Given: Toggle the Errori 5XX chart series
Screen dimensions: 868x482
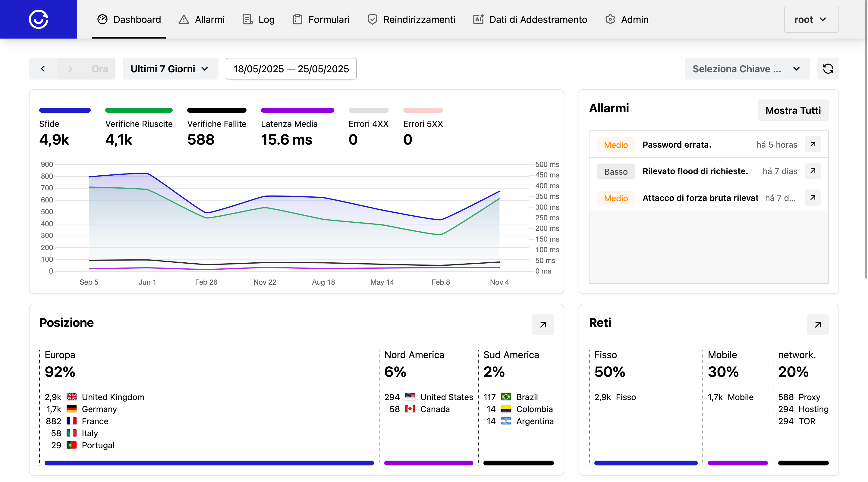Looking at the screenshot, I should click(x=423, y=127).
